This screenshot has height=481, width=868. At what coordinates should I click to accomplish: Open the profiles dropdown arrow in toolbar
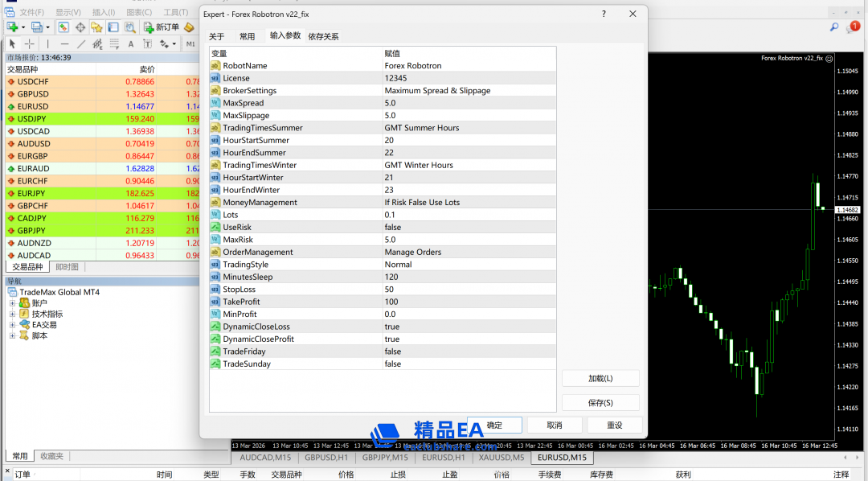49,27
